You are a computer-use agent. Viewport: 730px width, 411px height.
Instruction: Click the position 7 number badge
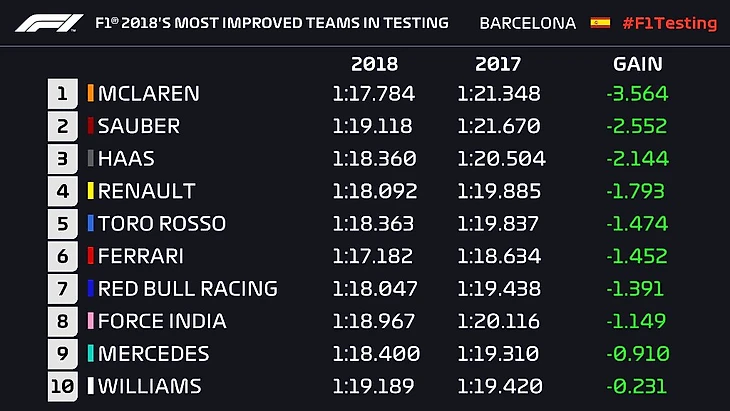coord(62,288)
